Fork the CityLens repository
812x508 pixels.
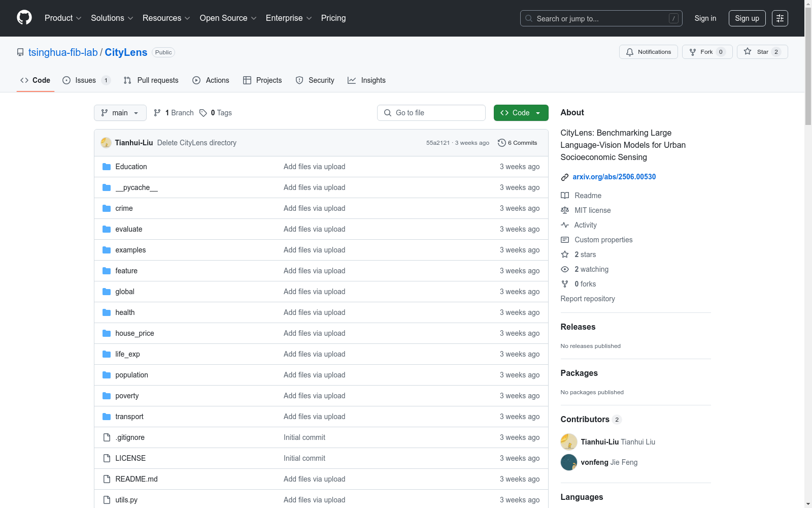[x=707, y=52]
